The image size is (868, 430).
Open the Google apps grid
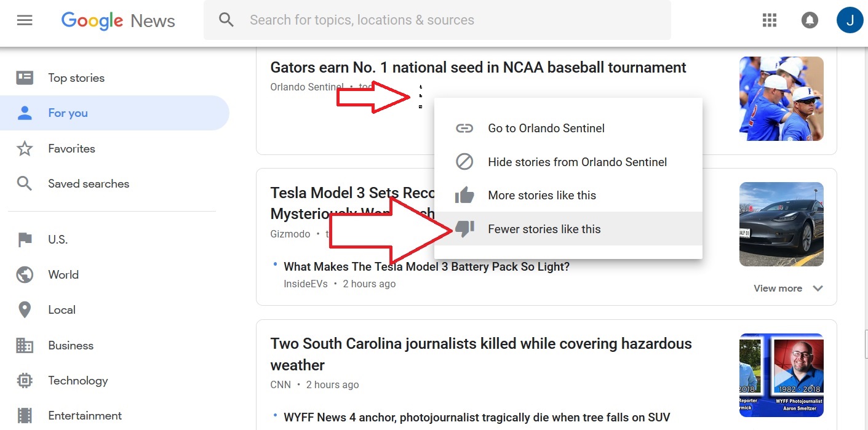770,20
